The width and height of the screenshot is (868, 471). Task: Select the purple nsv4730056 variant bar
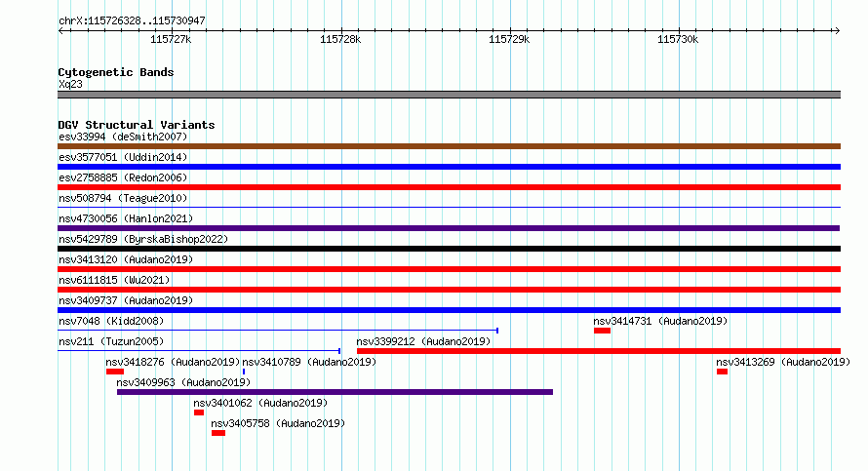pos(449,228)
